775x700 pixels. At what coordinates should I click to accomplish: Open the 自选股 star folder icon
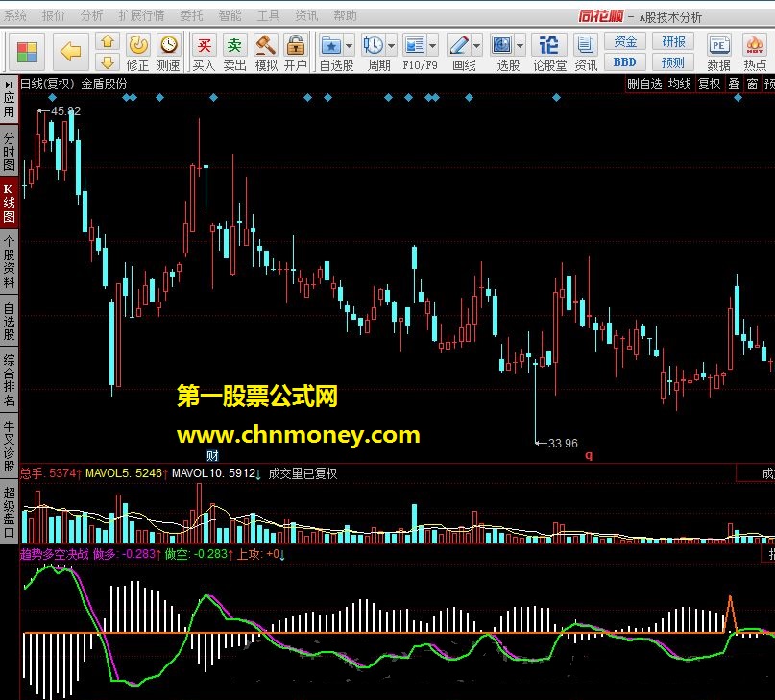pyautogui.click(x=330, y=45)
